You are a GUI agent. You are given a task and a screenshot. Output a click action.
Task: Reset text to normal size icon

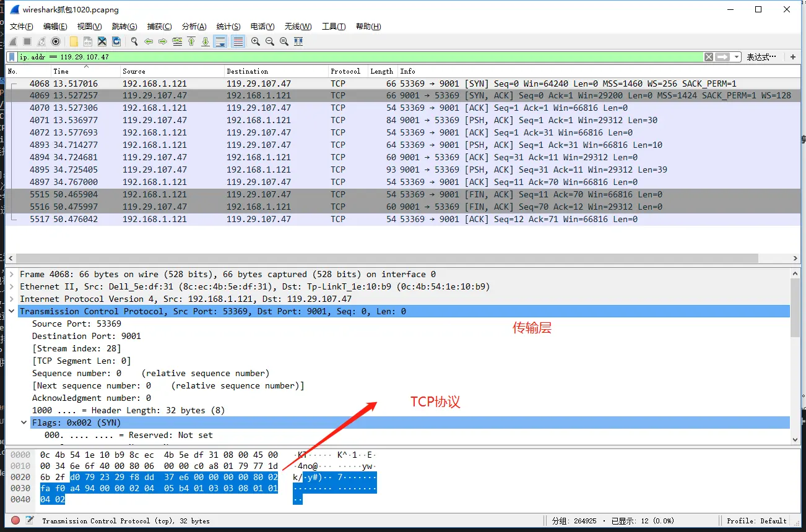(x=284, y=41)
